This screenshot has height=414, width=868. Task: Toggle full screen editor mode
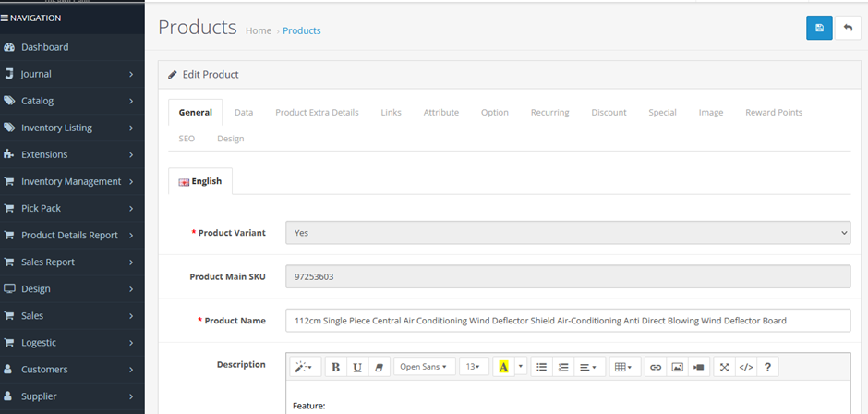725,367
